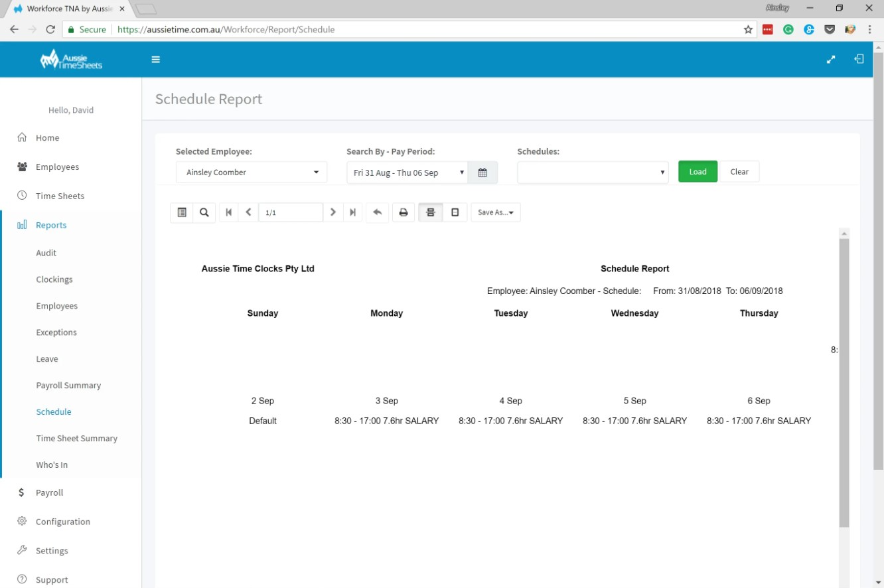
Task: Go to the Time Sheets section
Action: [60, 196]
